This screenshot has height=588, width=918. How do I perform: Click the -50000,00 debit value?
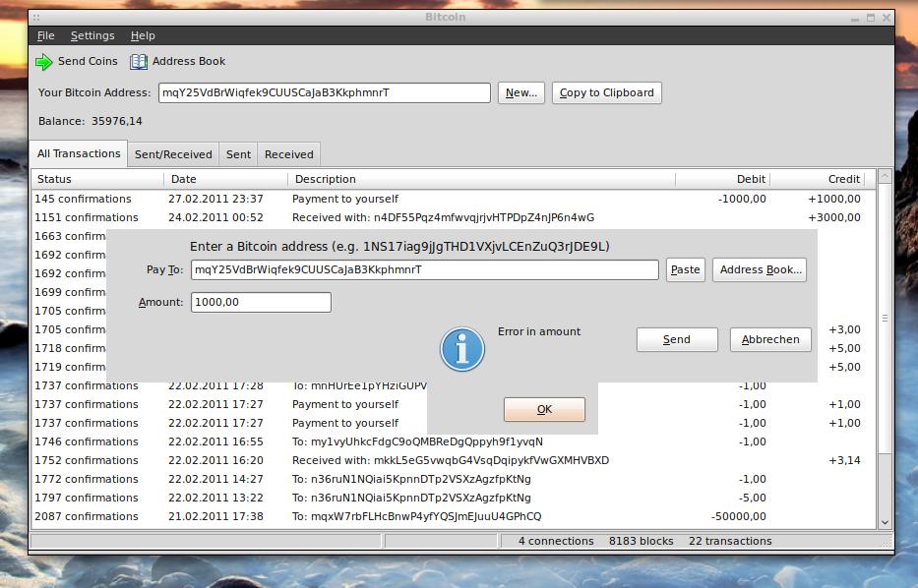coord(739,516)
